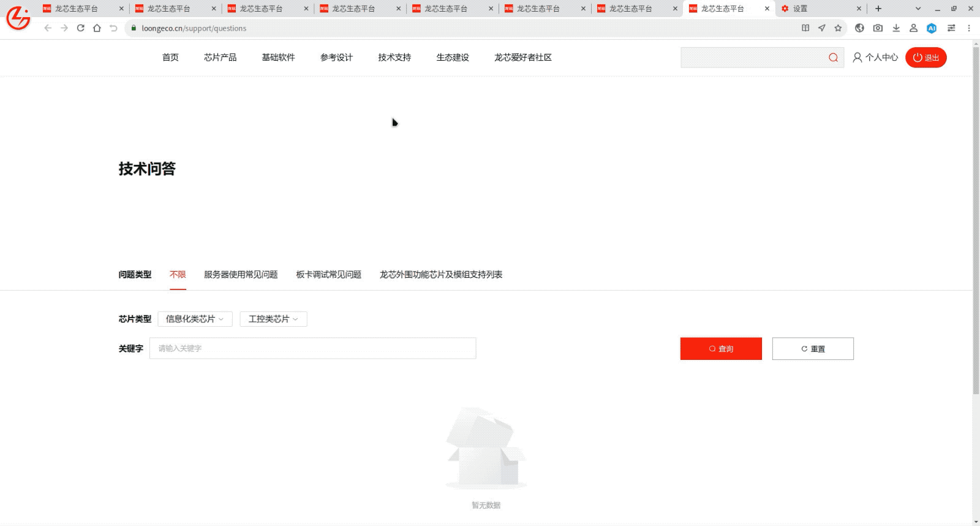This screenshot has height=526, width=980.
Task: Bookmark this page with star icon
Action: click(838, 28)
